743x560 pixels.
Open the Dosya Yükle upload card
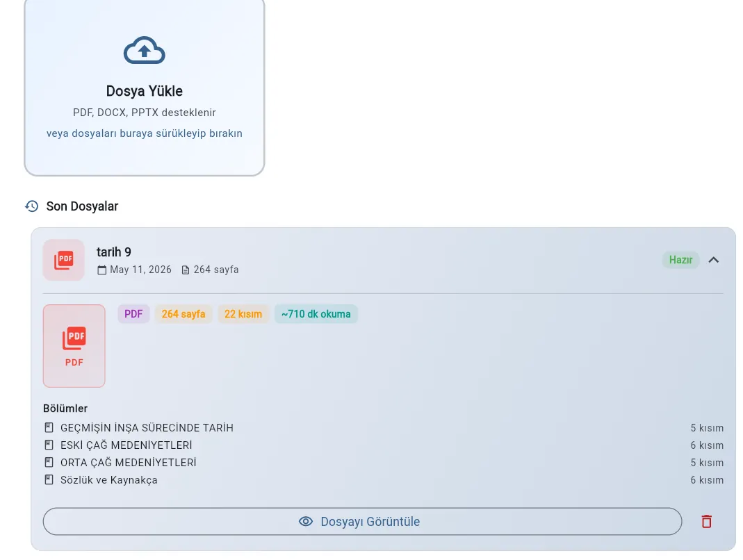point(144,87)
